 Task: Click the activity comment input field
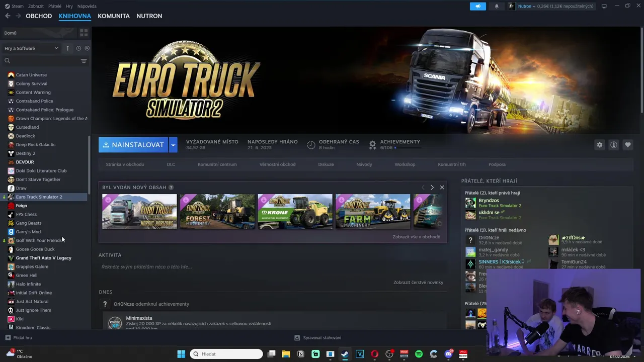coord(272,266)
